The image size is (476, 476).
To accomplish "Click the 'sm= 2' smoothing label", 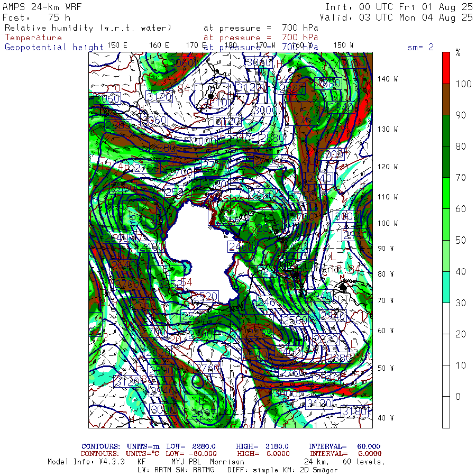I will (420, 47).
